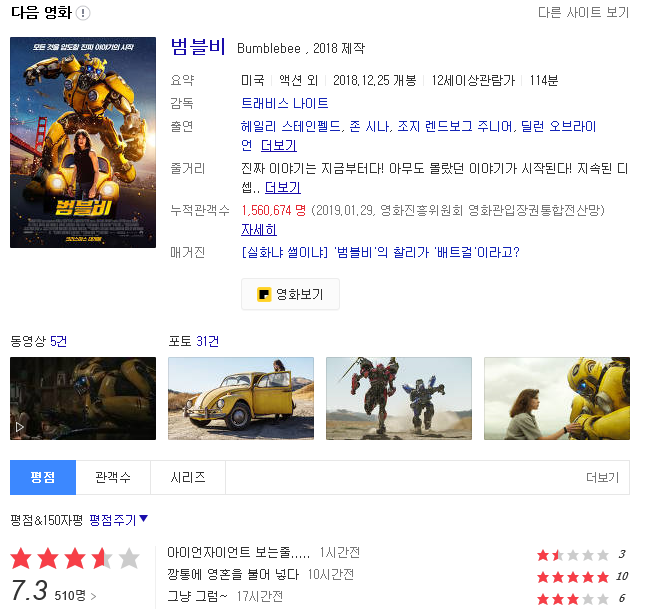Image resolution: width=646 pixels, height=614 pixels.
Task: Open magazine article about 찰리 배트걸
Action: pos(381,252)
